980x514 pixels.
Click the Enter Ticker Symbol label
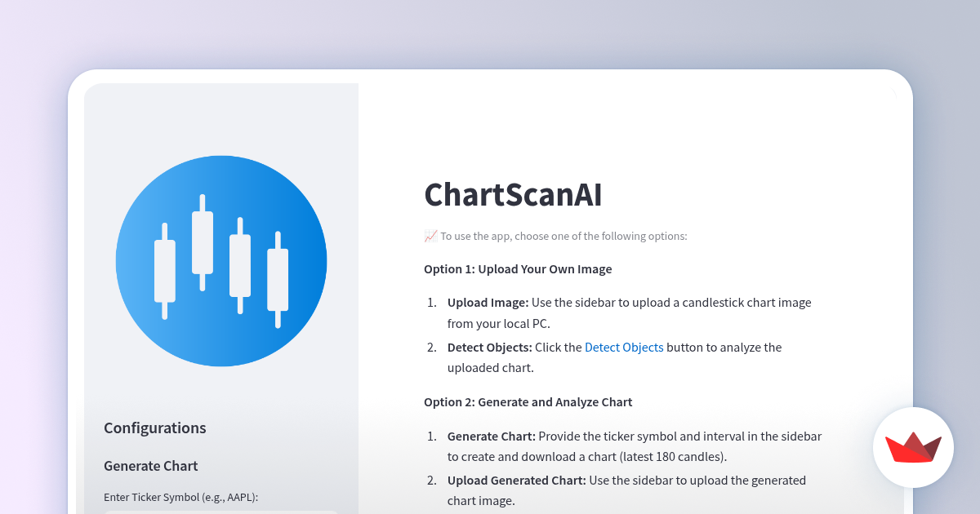[x=180, y=497]
